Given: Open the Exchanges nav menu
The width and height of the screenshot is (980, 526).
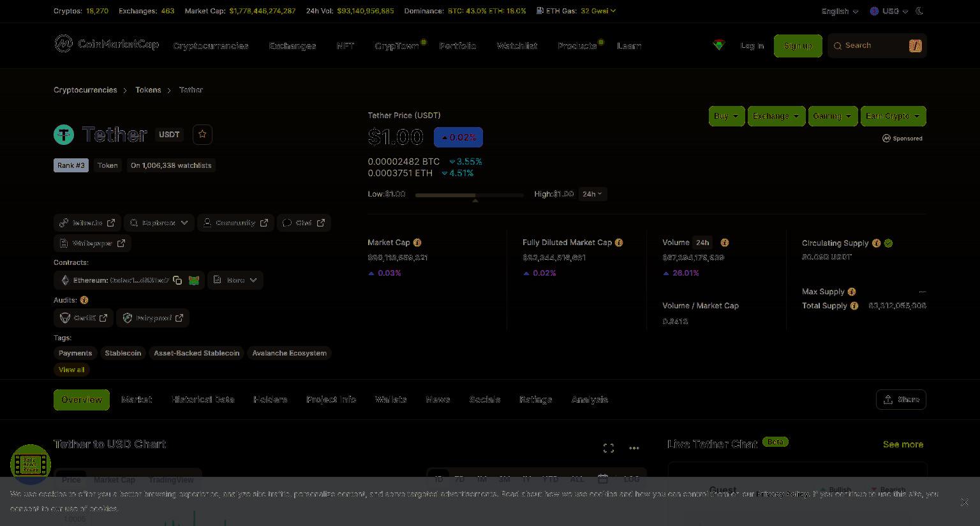Looking at the screenshot, I should [292, 46].
